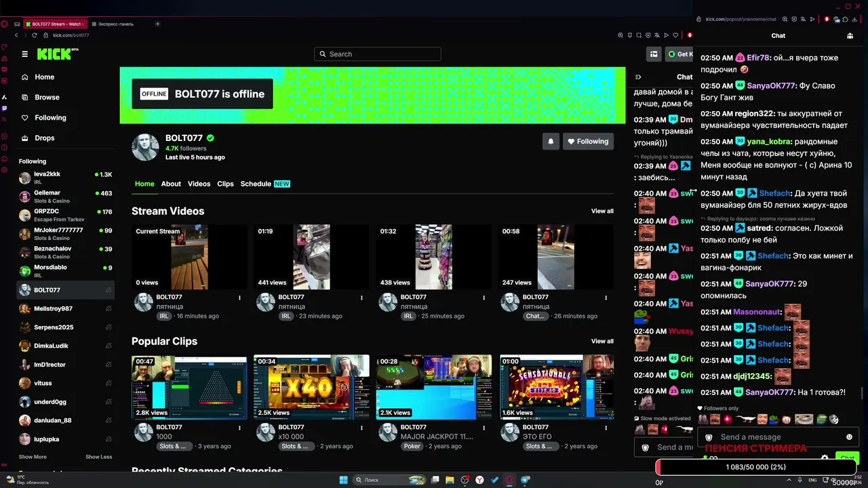Click the Get K button

pyautogui.click(x=679, y=54)
